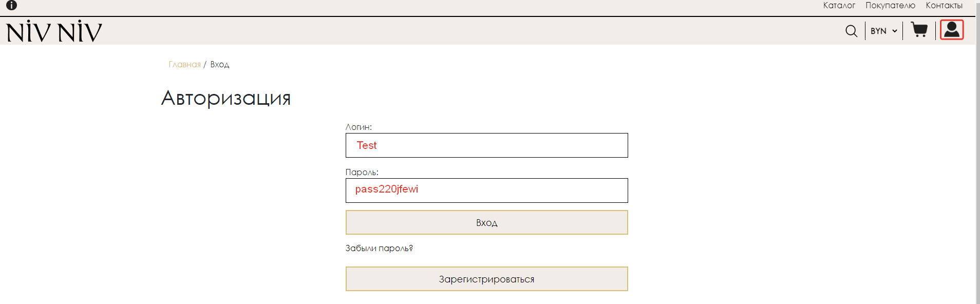Open the Каталог menu

(x=839, y=6)
